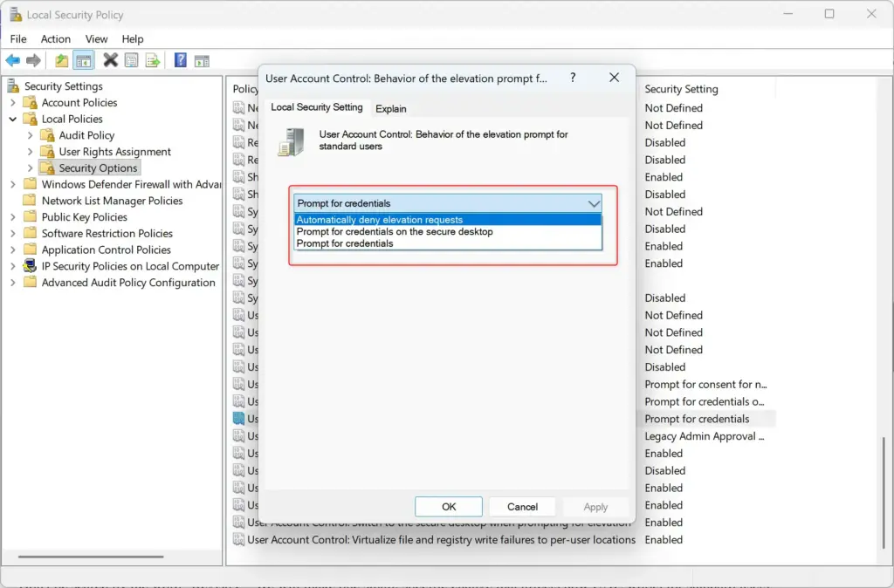
Task: Select Security Options in the tree
Action: click(x=98, y=168)
